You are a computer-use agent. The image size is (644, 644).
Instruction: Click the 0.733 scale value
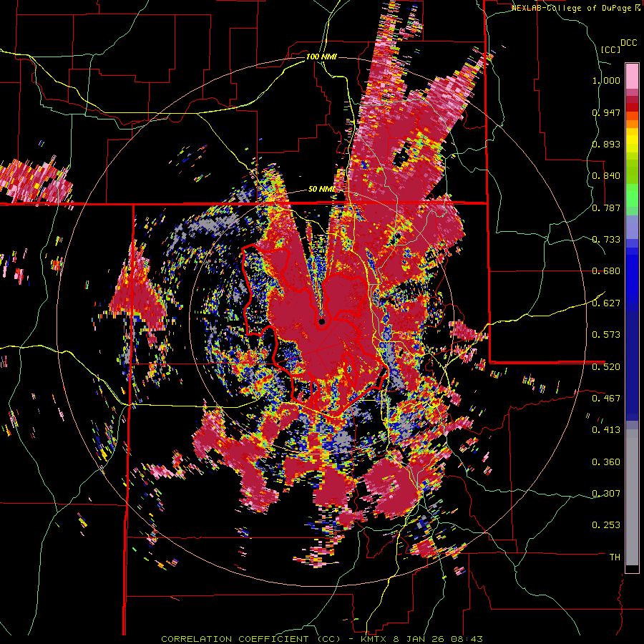[x=606, y=240]
